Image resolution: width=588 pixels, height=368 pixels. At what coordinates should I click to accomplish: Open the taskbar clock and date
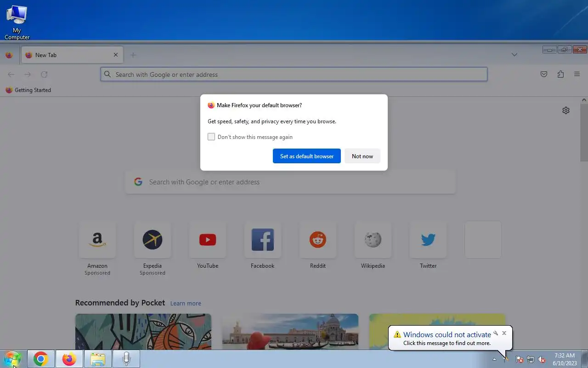[x=565, y=359]
